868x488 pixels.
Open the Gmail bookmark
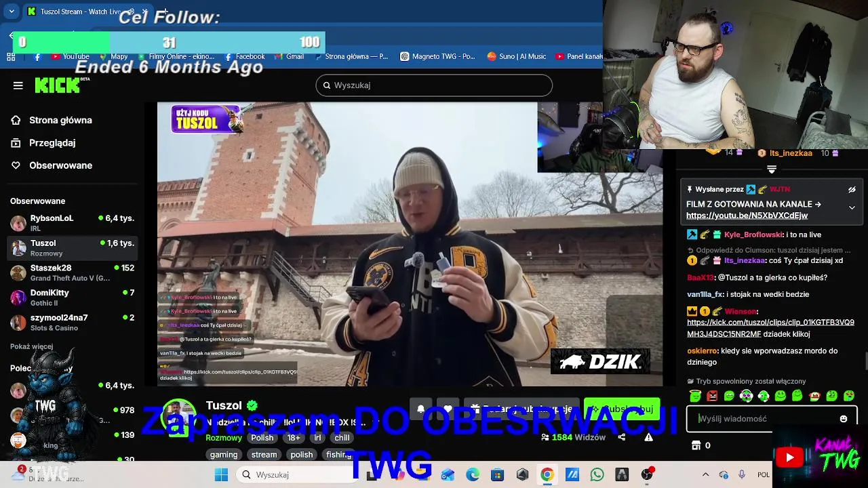290,56
